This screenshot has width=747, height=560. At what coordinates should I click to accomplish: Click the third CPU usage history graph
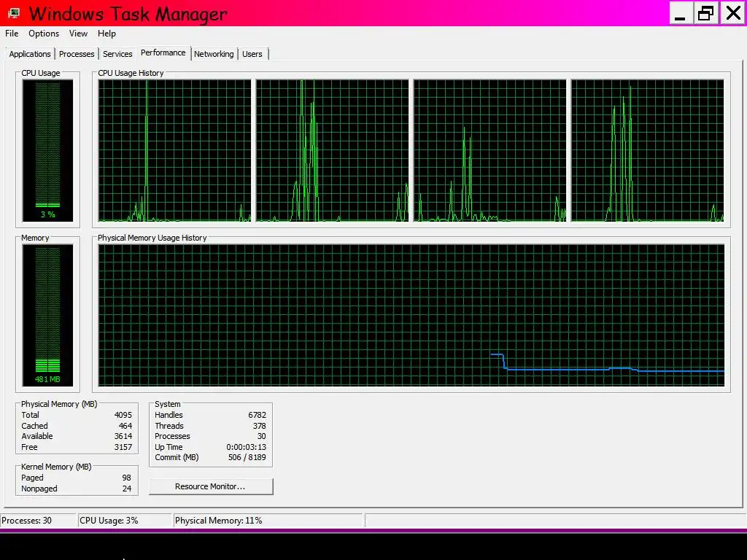click(x=489, y=150)
